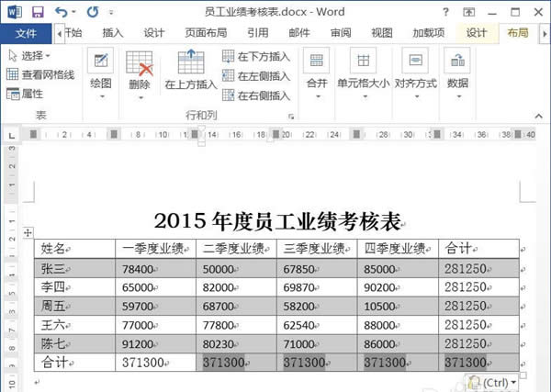Open the 删除 (Delete) dropdown menu

pyautogui.click(x=140, y=84)
